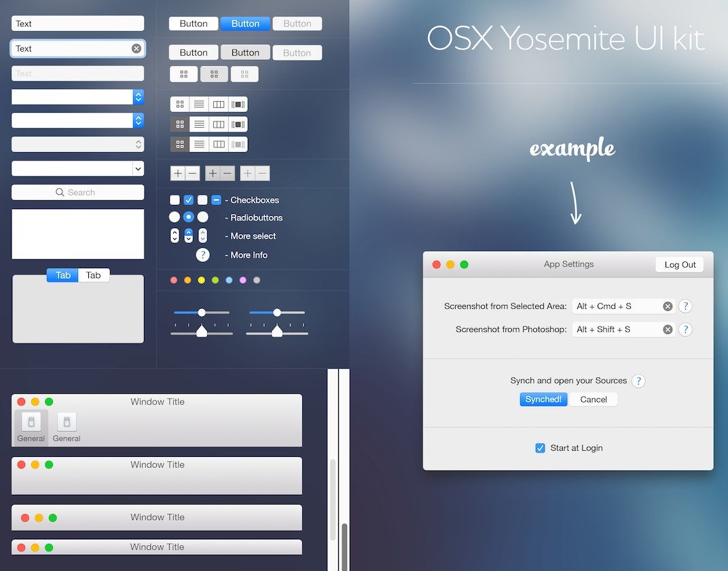The height and width of the screenshot is (571, 728).
Task: Open the first blue-arrow popup menu
Action: [x=77, y=96]
